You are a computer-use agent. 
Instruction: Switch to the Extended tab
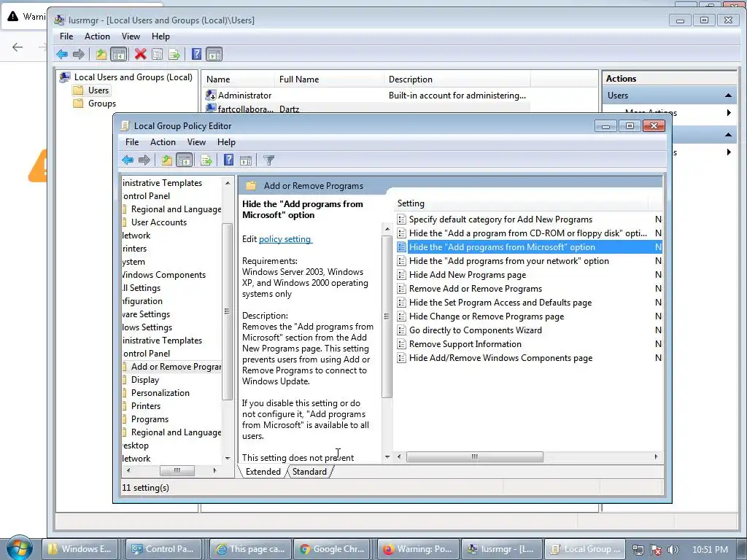coord(263,472)
